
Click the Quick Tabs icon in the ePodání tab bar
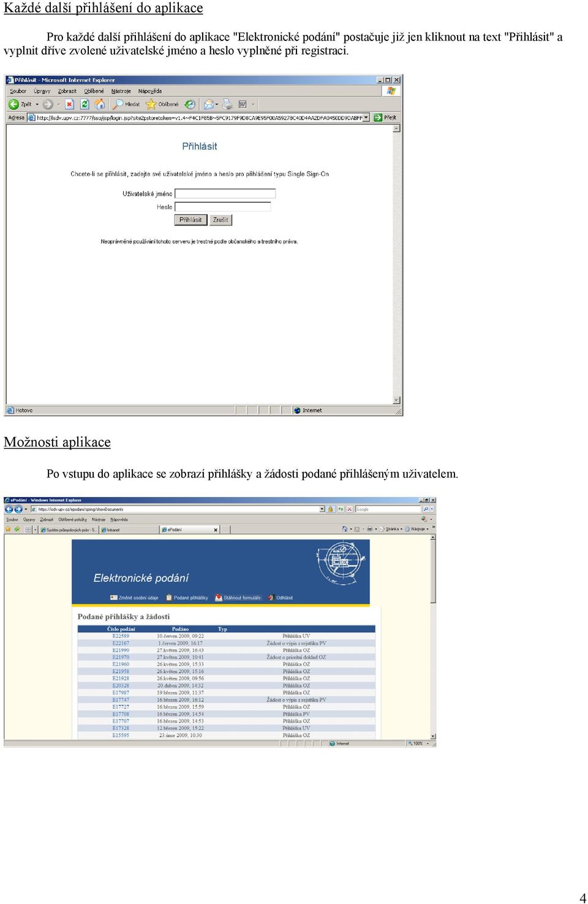pos(28,530)
